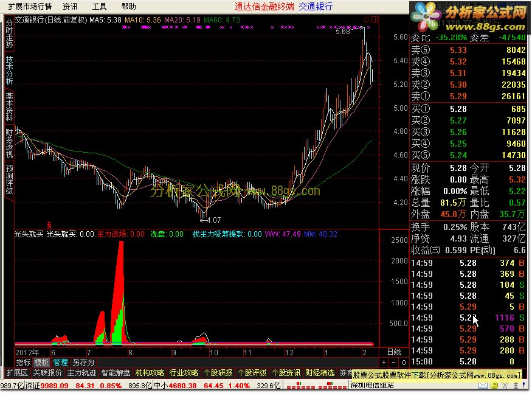The width and height of the screenshot is (532, 393).
Task: Open the 财务透视 side tab
Action: click(x=9, y=143)
